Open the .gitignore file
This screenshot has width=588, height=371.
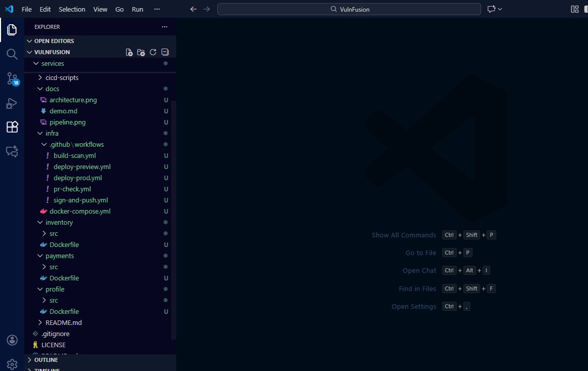tap(100, 334)
